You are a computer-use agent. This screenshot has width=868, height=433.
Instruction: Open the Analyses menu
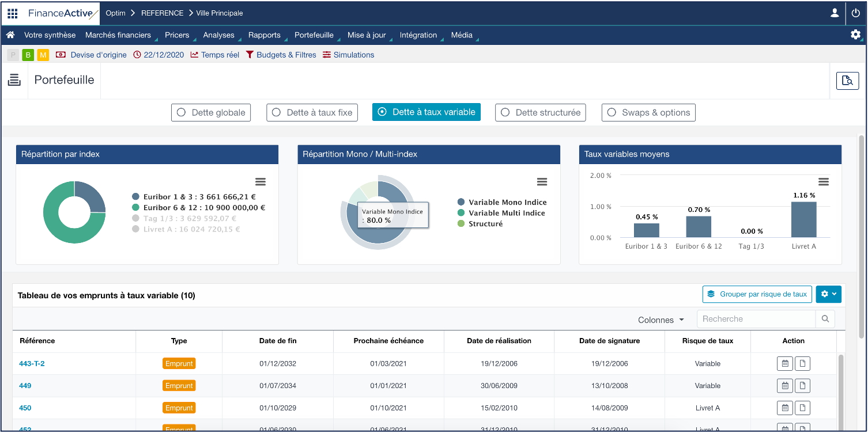pos(218,35)
